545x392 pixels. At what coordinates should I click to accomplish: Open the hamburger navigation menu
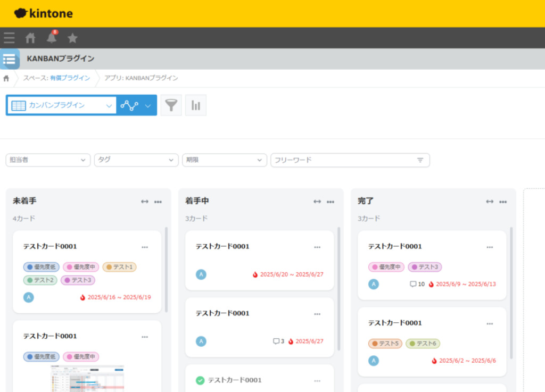10,38
